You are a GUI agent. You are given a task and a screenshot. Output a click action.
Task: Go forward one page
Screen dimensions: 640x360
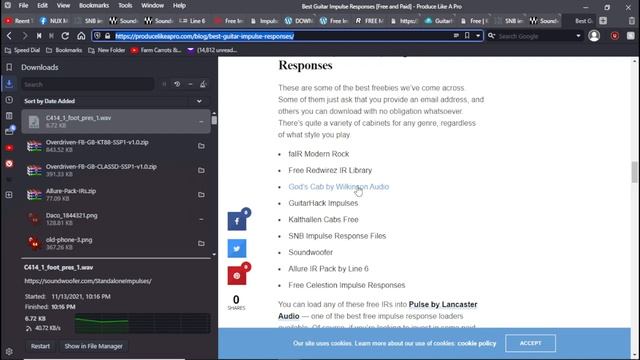pos(24,36)
